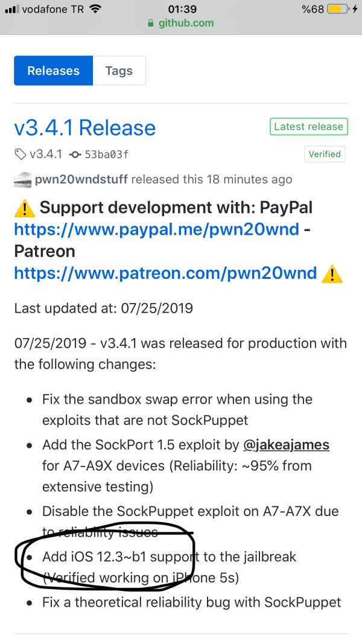
Task: Open the paypal.me/pwn20wnd link
Action: tap(156, 229)
